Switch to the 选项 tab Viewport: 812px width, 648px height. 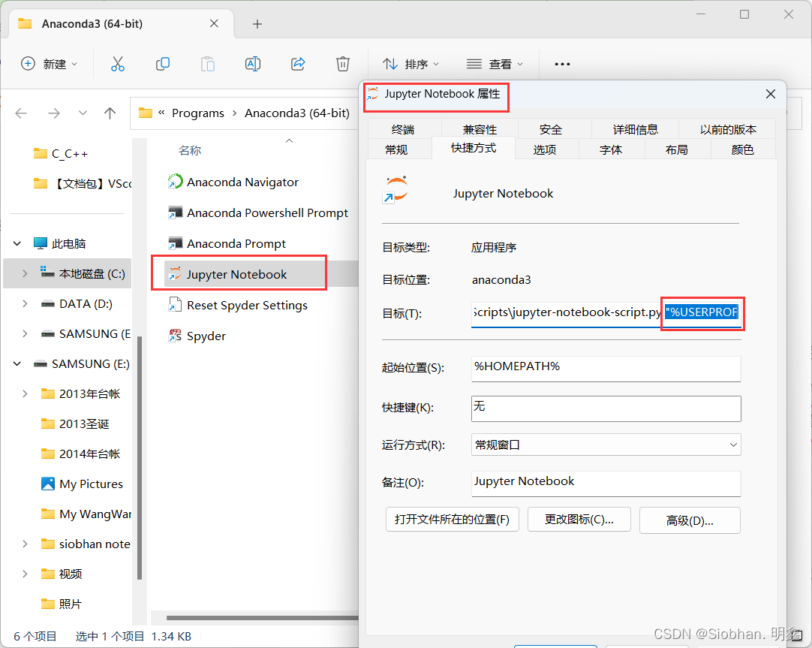click(x=545, y=149)
